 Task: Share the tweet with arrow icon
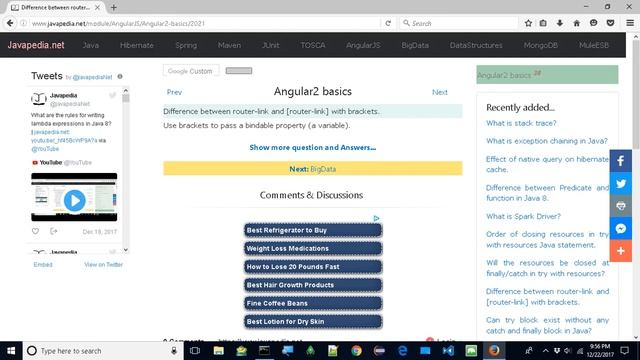click(x=53, y=231)
